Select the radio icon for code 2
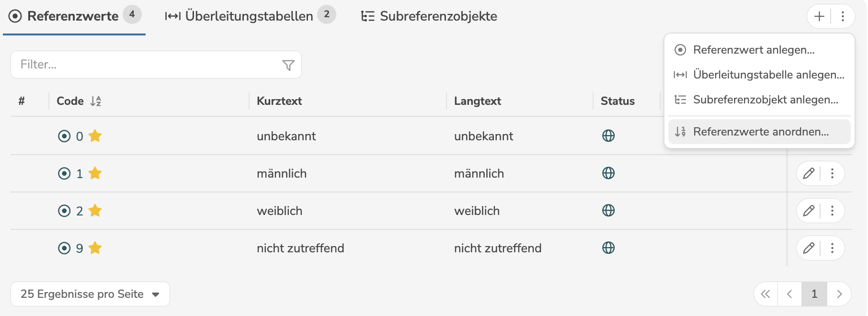The height and width of the screenshot is (316, 868). pyautogui.click(x=64, y=211)
